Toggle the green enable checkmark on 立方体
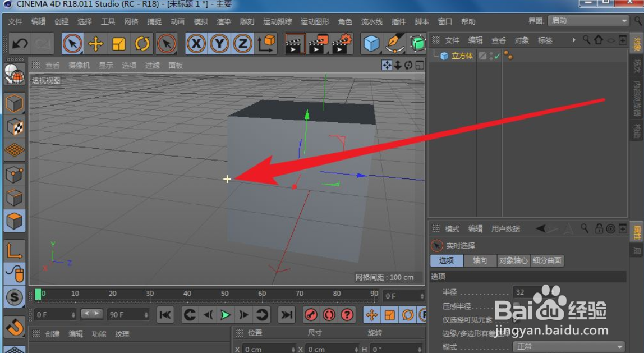This screenshot has width=644, height=353. point(497,56)
